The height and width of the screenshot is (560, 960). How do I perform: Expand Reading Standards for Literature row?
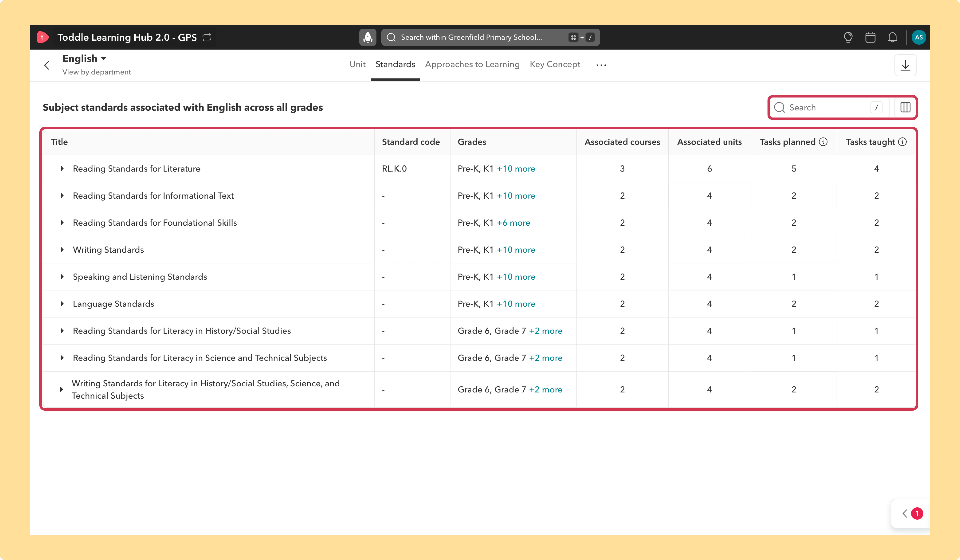point(62,168)
